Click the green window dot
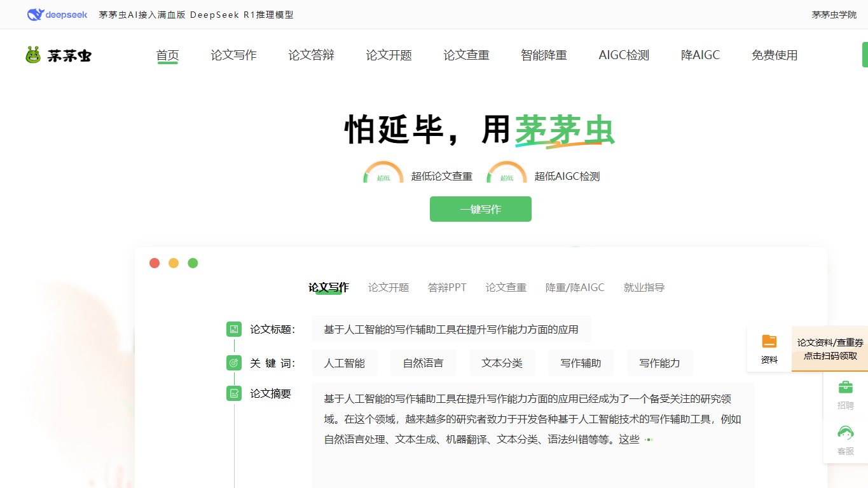868x488 pixels. [x=193, y=263]
